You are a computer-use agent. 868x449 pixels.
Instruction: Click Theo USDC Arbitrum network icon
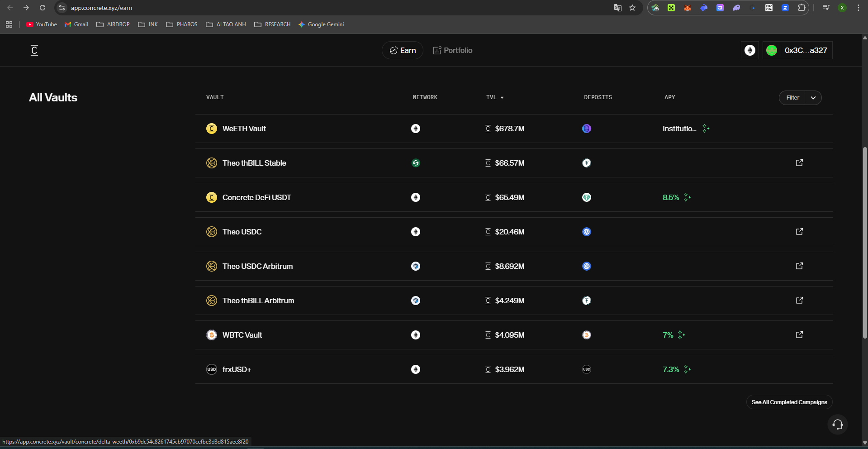coord(416,266)
